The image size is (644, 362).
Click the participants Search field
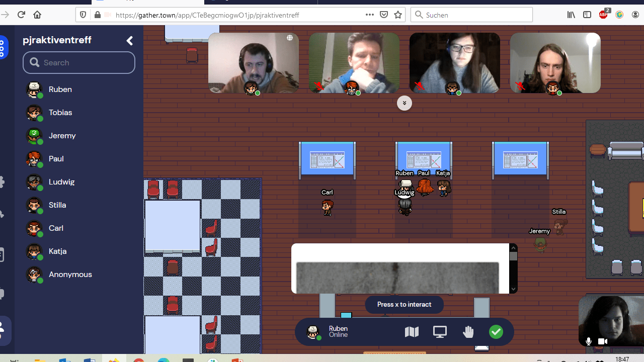[x=79, y=63]
